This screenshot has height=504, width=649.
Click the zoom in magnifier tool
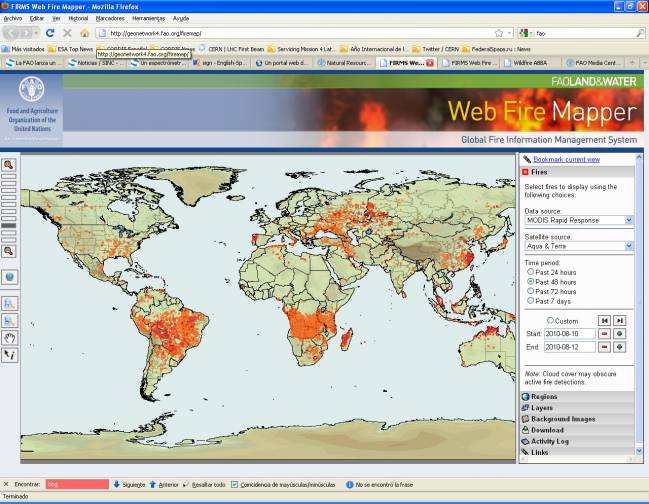pos(9,165)
